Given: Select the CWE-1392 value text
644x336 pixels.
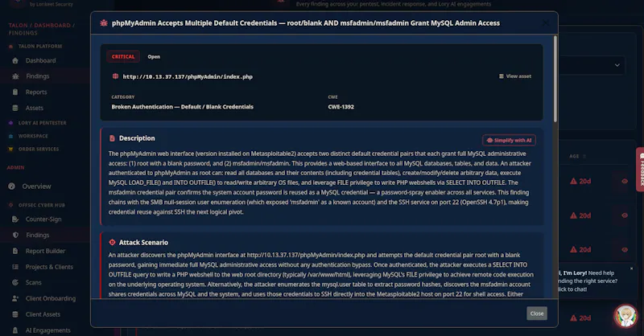Looking at the screenshot, I should [341, 107].
